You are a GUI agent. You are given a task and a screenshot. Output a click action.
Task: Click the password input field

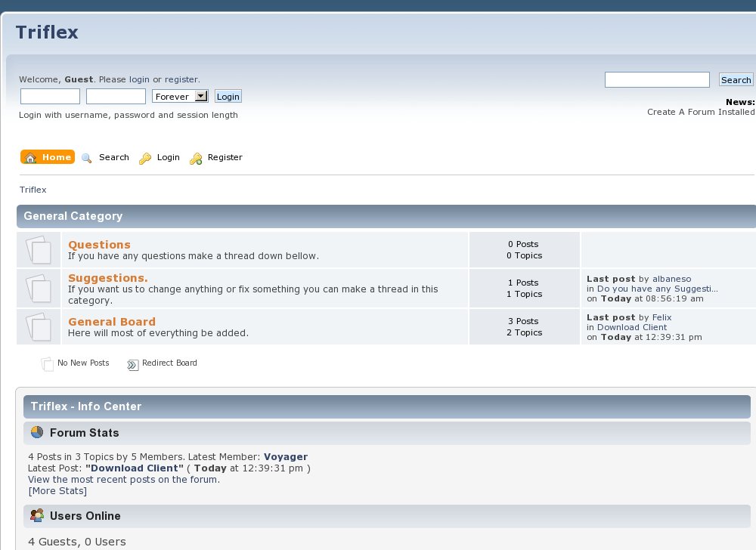pos(116,97)
